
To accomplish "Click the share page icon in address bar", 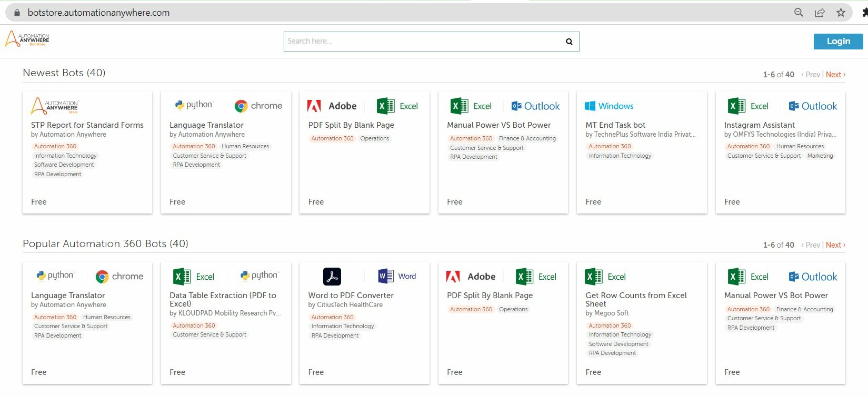I will click(820, 13).
